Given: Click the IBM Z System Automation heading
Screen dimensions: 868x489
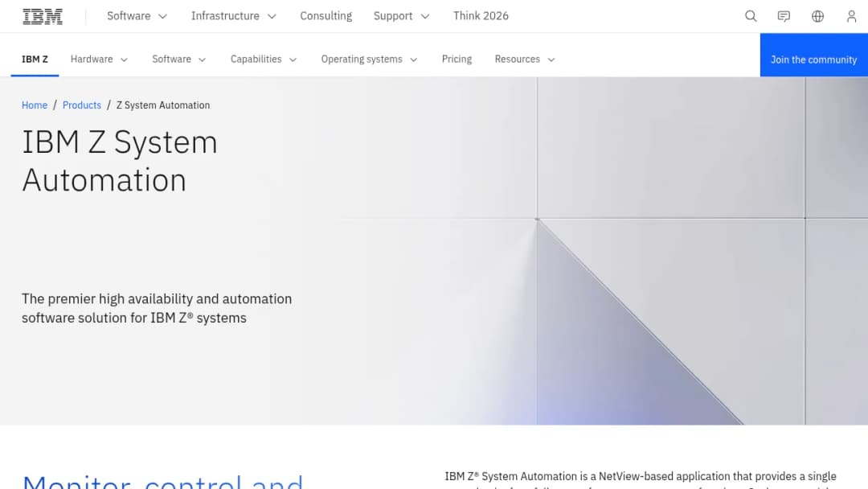Looking at the screenshot, I should click(x=120, y=161).
